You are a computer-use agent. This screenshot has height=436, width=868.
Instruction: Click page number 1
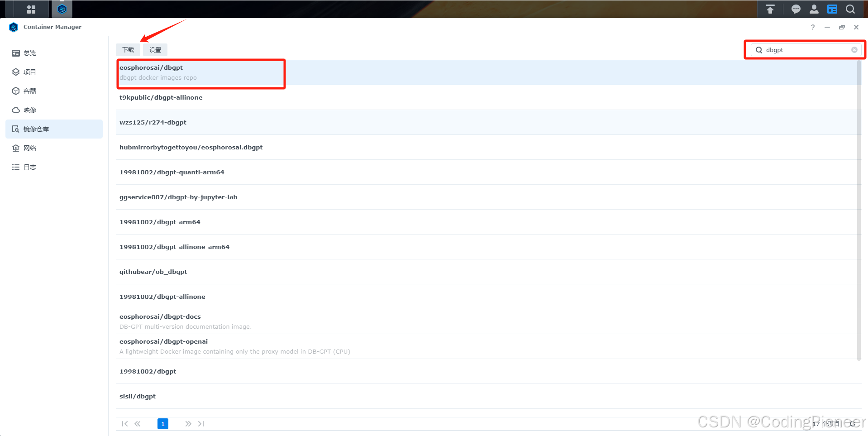coord(163,424)
